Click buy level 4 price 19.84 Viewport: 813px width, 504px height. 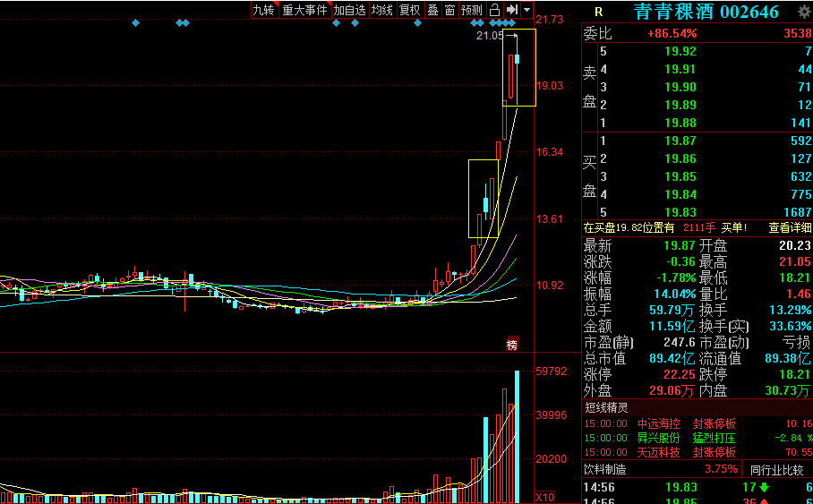coord(680,194)
